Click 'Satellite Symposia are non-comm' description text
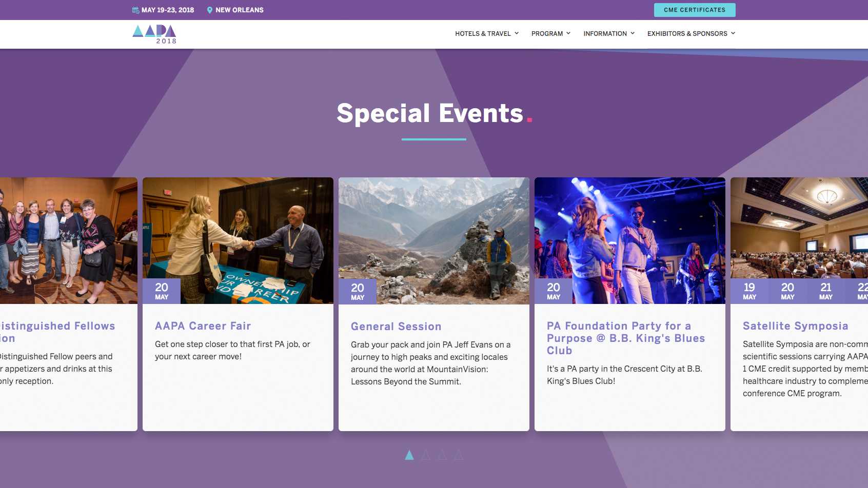This screenshot has width=868, height=488. pyautogui.click(x=805, y=369)
